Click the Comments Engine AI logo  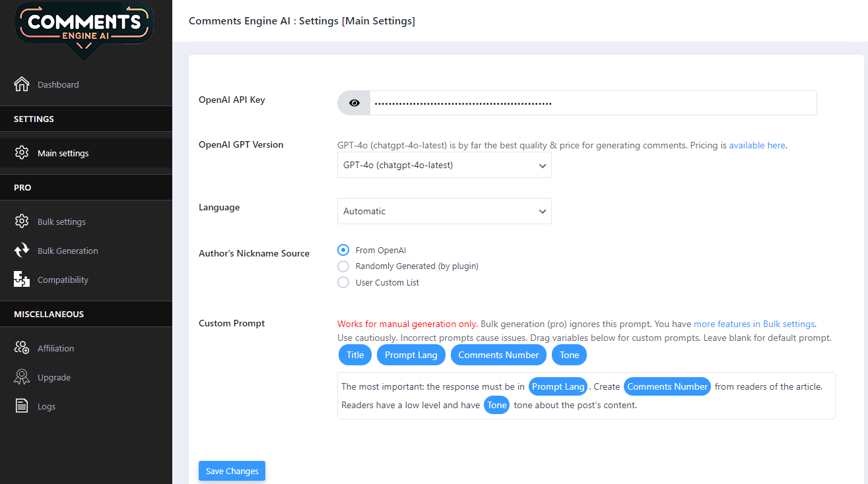coord(84,30)
